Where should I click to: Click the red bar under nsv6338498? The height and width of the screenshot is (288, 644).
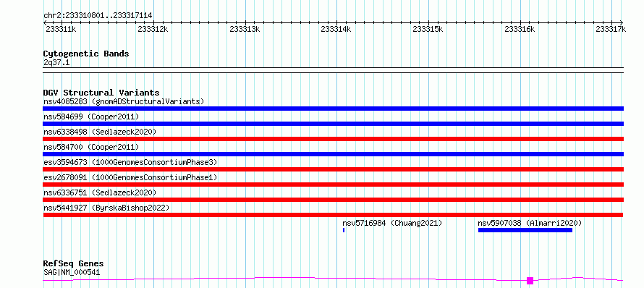point(333,139)
